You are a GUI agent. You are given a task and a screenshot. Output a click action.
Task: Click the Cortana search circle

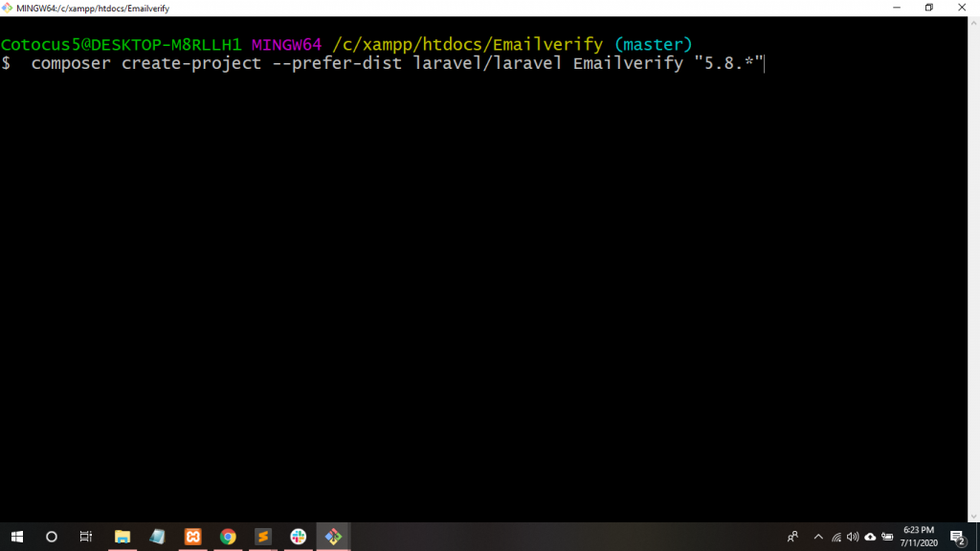52,537
